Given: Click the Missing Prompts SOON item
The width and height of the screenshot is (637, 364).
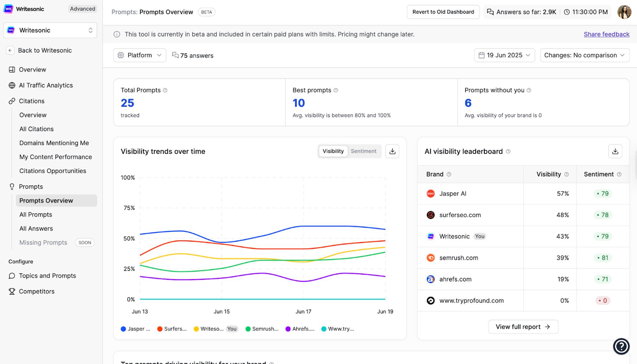Looking at the screenshot, I should tap(56, 243).
